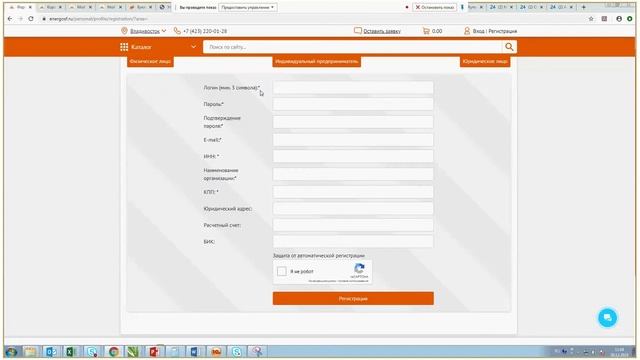The height and width of the screenshot is (360, 640).
Task: Open the 1C icon in the taskbar
Action: tap(216, 351)
